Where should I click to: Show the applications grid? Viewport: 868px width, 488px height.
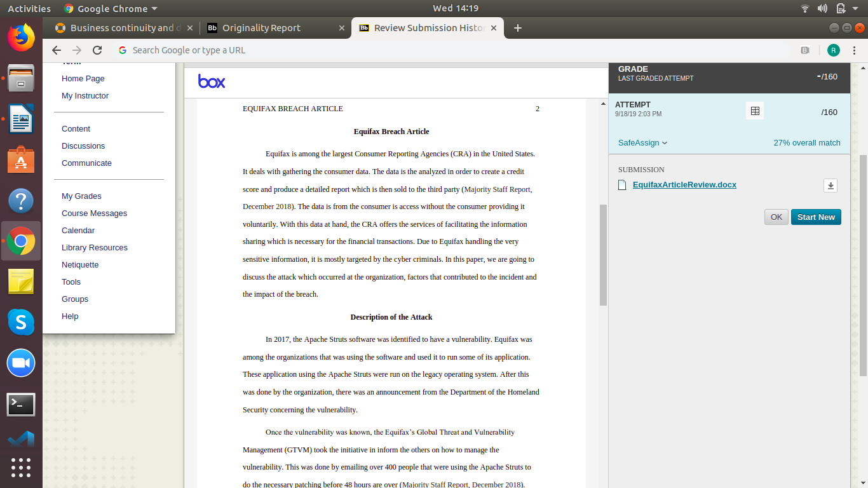21,468
